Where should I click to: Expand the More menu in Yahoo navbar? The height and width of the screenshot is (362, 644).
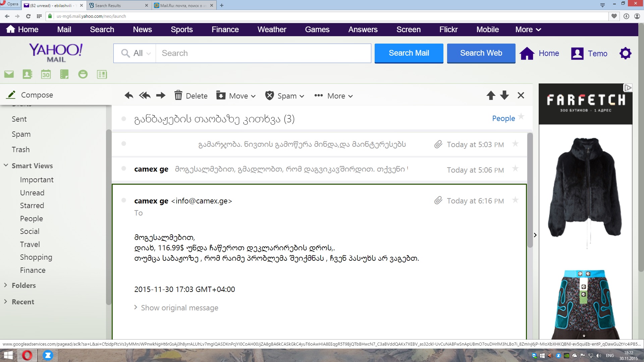coord(528,29)
